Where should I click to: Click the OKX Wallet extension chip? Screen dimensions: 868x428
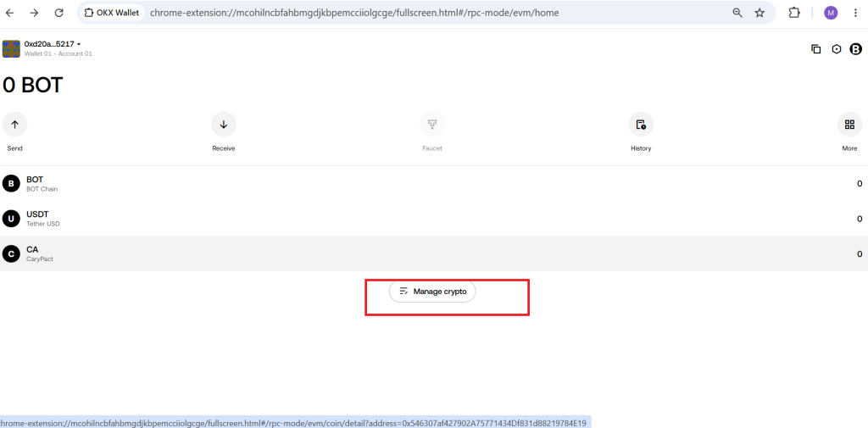(x=112, y=13)
